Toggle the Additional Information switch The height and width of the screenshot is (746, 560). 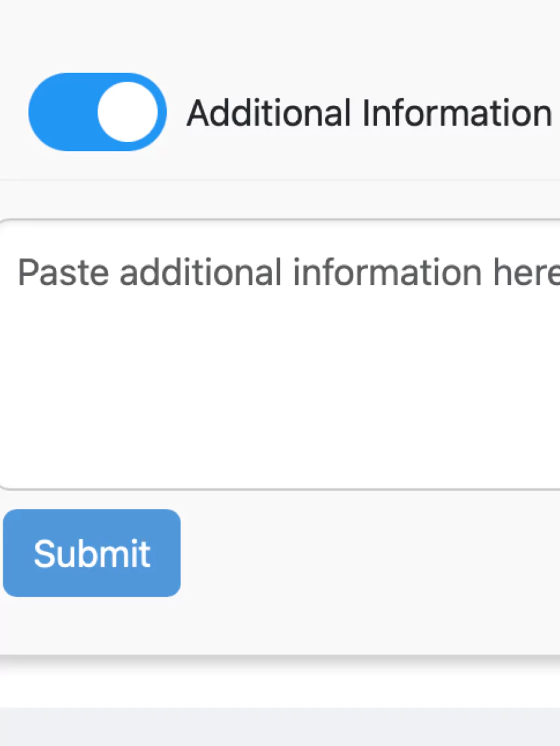(98, 112)
